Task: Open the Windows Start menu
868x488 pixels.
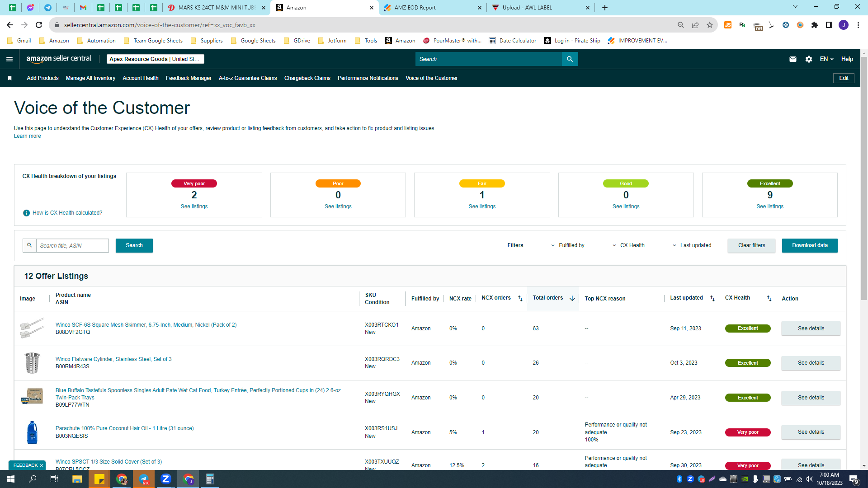Action: pyautogui.click(x=11, y=479)
